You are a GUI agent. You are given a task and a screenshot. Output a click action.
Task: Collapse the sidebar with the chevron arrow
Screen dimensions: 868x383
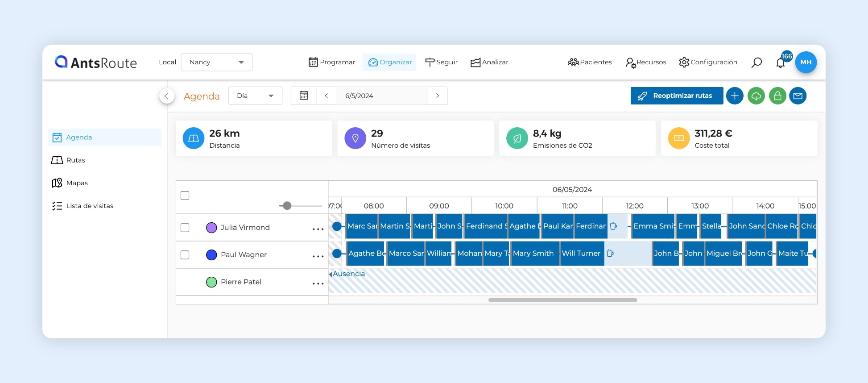[x=167, y=96]
